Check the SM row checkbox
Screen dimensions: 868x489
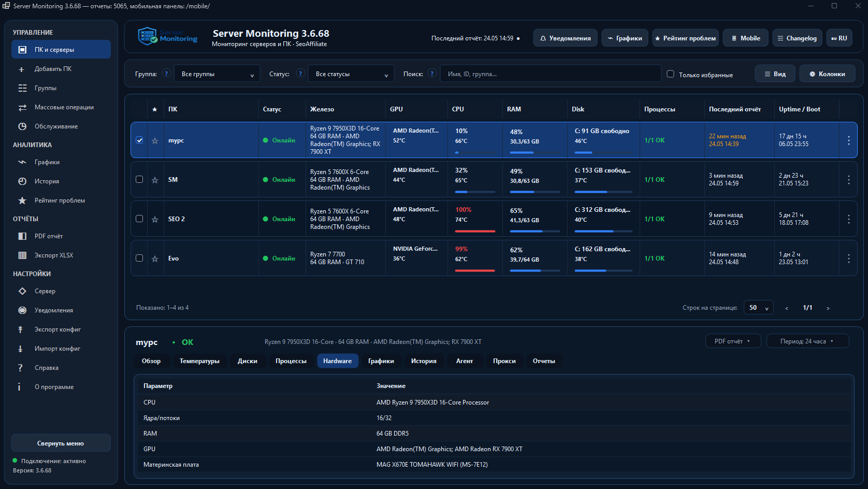[139, 179]
